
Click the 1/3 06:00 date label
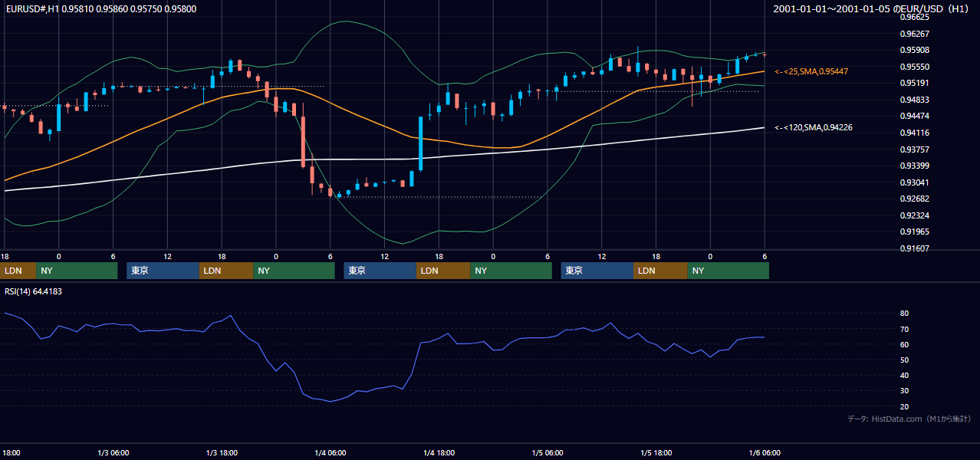point(113,452)
